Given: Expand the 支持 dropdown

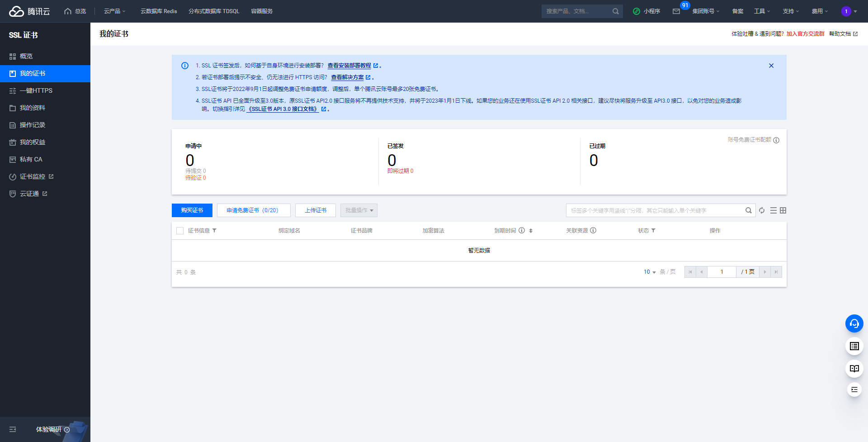Looking at the screenshot, I should pos(791,11).
